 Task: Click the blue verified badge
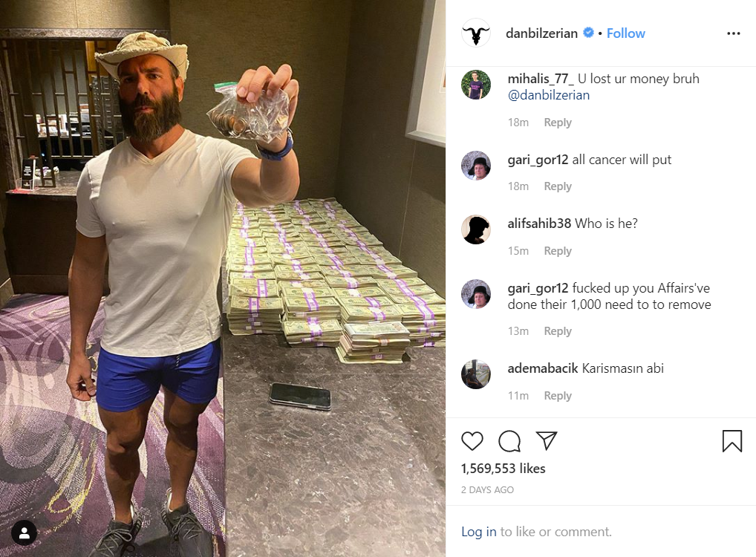pos(588,33)
